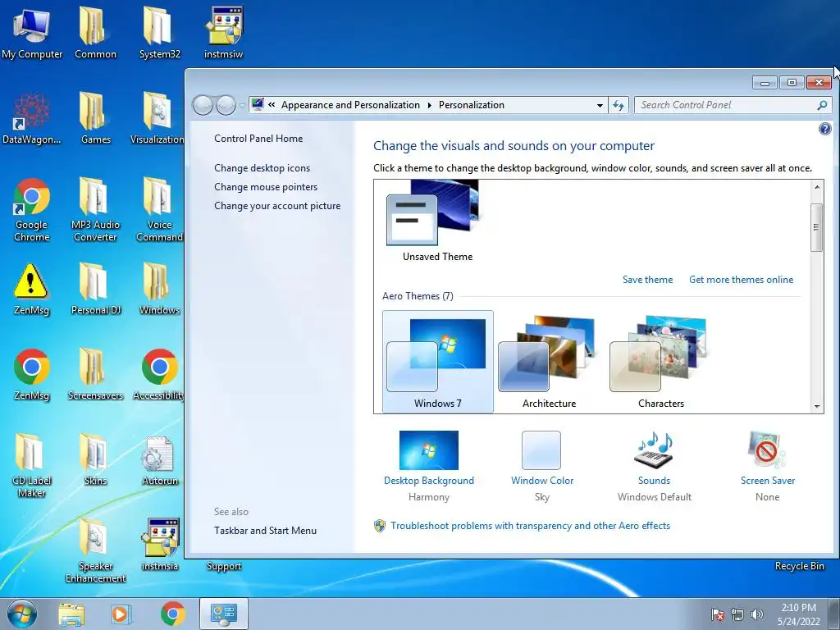Viewport: 840px width, 630px height.
Task: Open the Visualization folder icon
Action: pyautogui.click(x=157, y=118)
